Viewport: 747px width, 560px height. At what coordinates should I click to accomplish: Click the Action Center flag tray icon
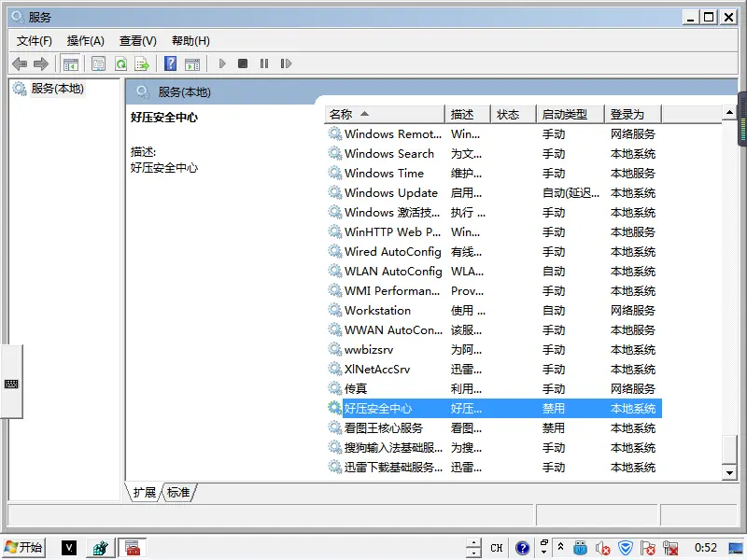(x=647, y=548)
